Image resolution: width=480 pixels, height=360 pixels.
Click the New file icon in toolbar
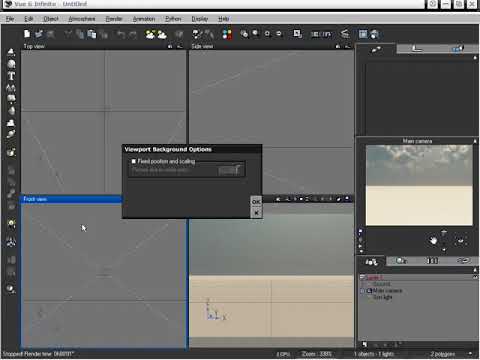click(x=27, y=34)
